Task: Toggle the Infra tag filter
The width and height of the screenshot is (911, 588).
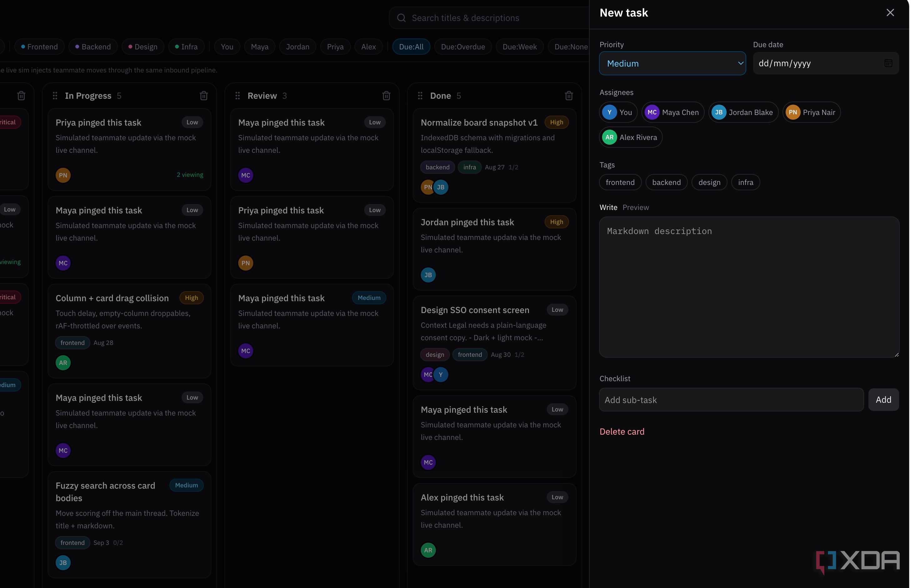Action: 186,47
